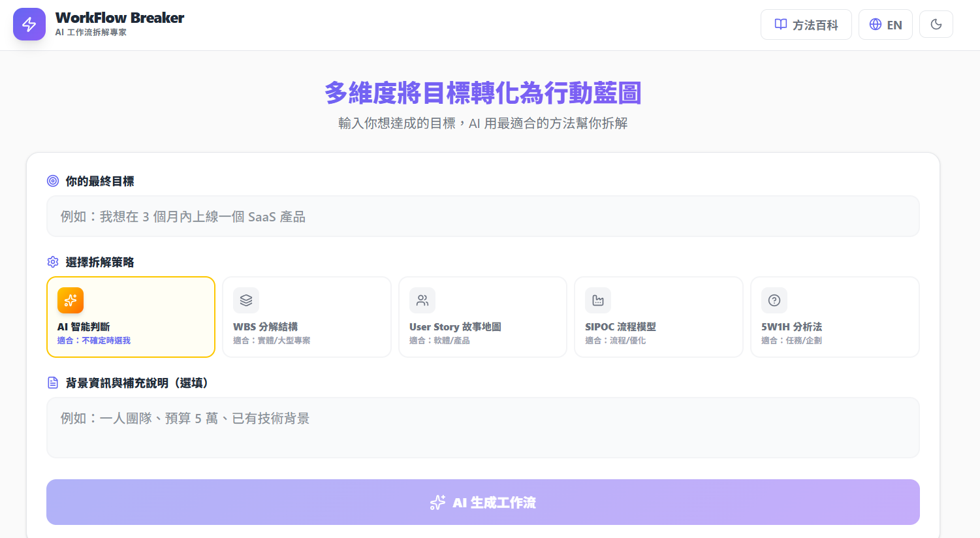Screen dimensions: 980x538
Task: Click the final goal input field
Action: (x=482, y=215)
